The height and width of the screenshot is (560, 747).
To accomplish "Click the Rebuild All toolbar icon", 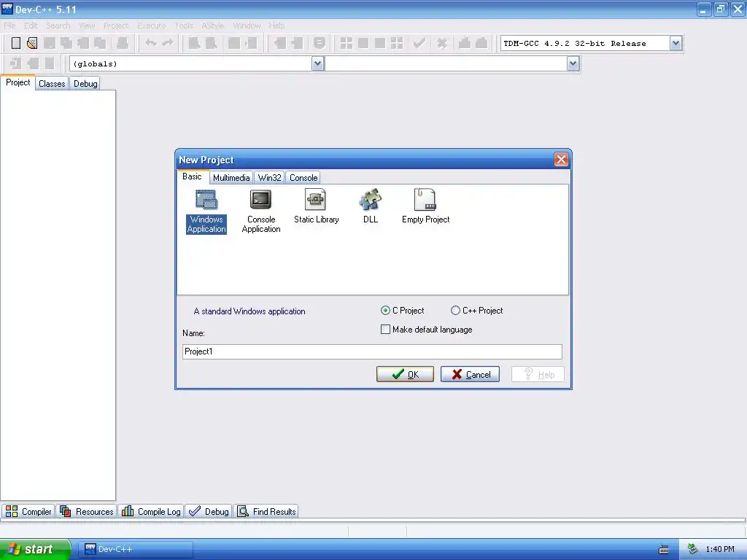I will [x=396, y=43].
